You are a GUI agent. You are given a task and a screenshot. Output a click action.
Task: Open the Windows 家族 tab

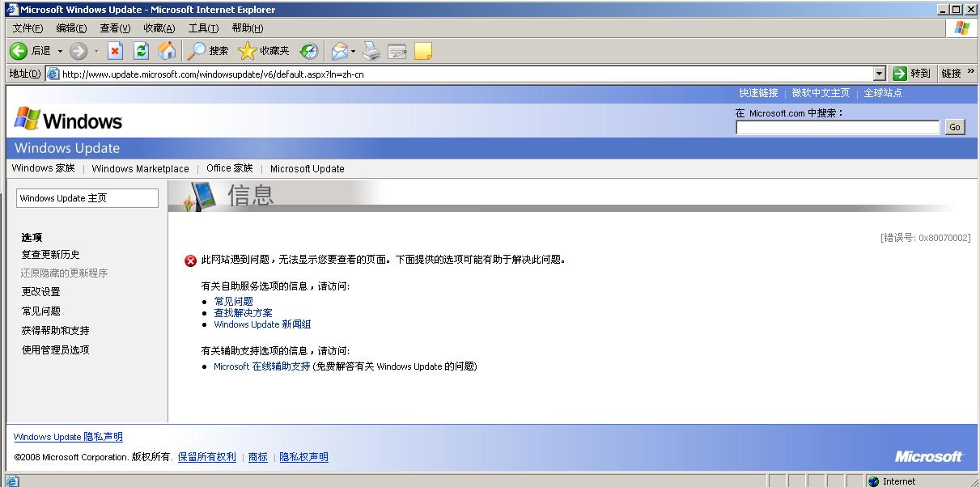43,168
